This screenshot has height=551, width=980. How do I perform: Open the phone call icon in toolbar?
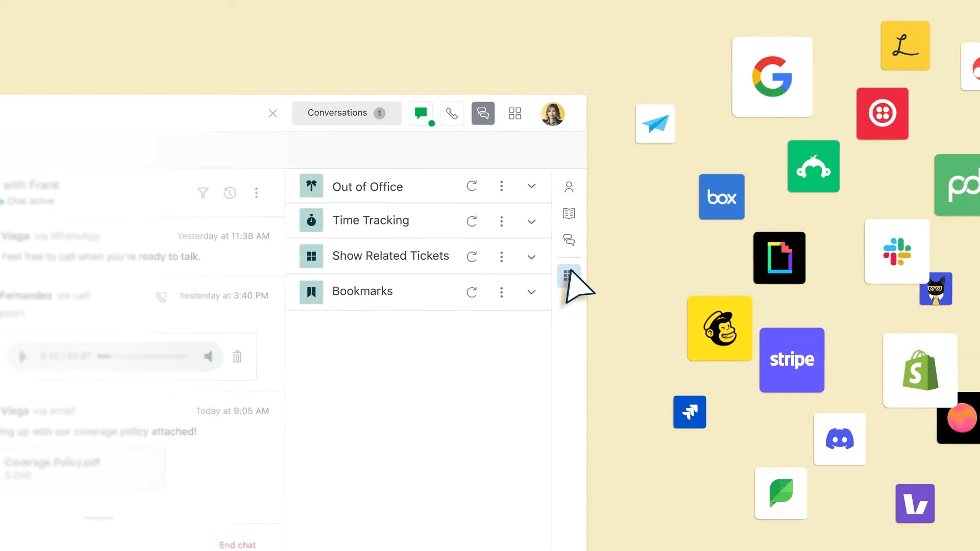[451, 113]
